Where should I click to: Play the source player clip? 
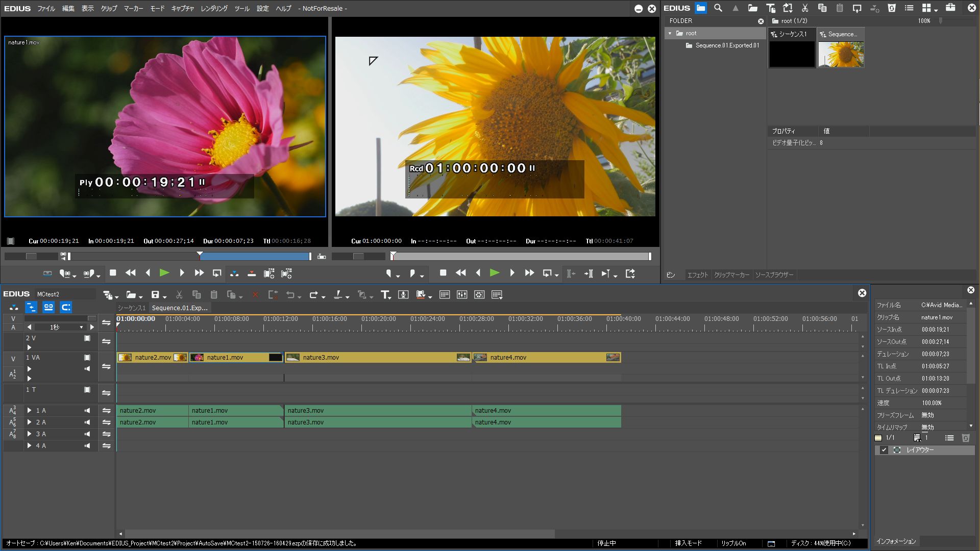pos(164,273)
